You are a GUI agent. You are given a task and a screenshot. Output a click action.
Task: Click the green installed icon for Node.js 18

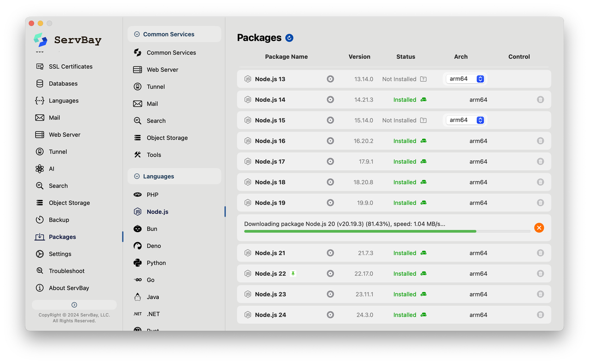423,182
